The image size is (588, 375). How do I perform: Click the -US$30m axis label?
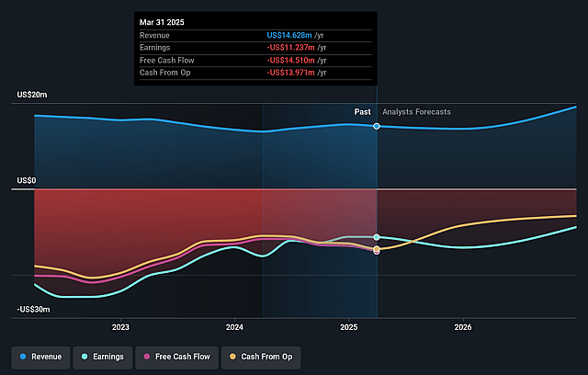pyautogui.click(x=33, y=310)
